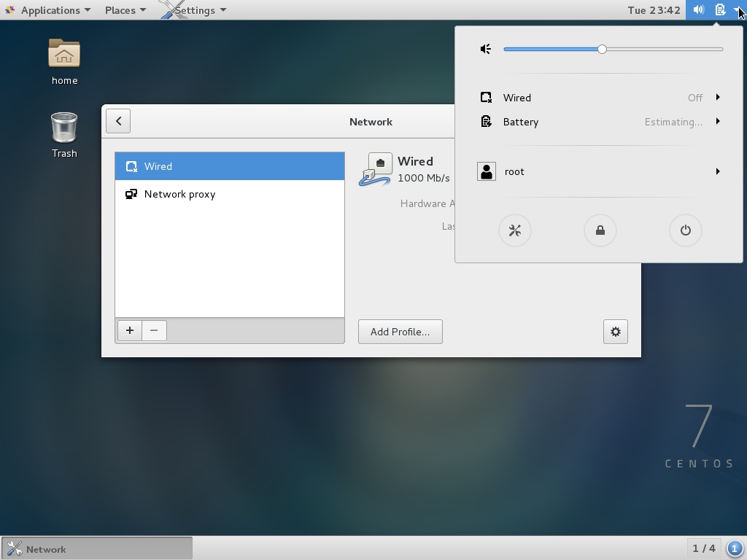Open the Places menu
Image resolution: width=747 pixels, height=560 pixels.
pyautogui.click(x=125, y=9)
